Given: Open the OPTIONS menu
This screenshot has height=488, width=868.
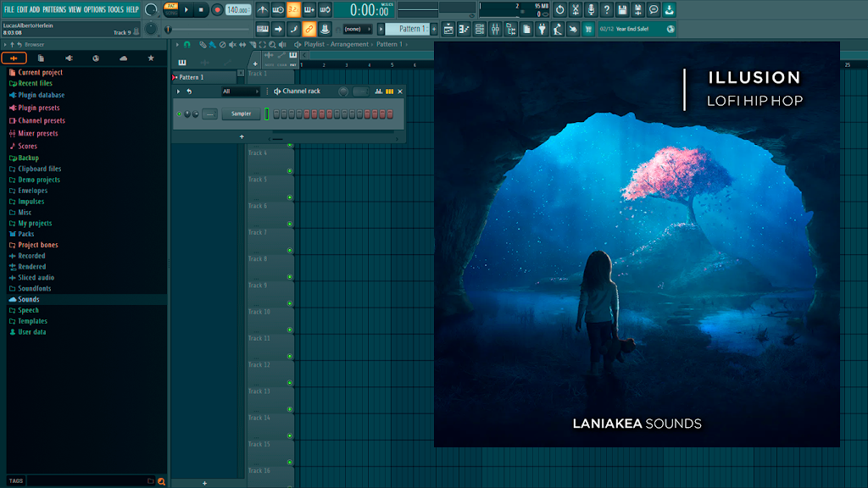Looking at the screenshot, I should coord(95,9).
